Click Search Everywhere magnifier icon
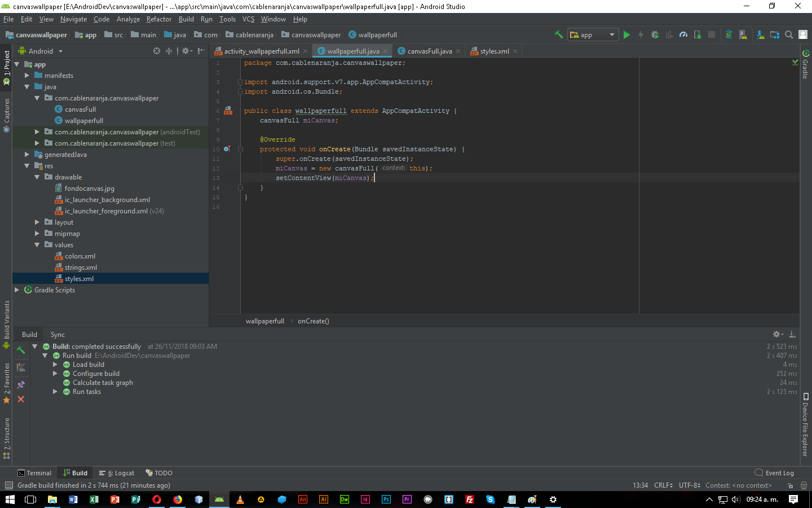This screenshot has width=812, height=508. (x=789, y=34)
